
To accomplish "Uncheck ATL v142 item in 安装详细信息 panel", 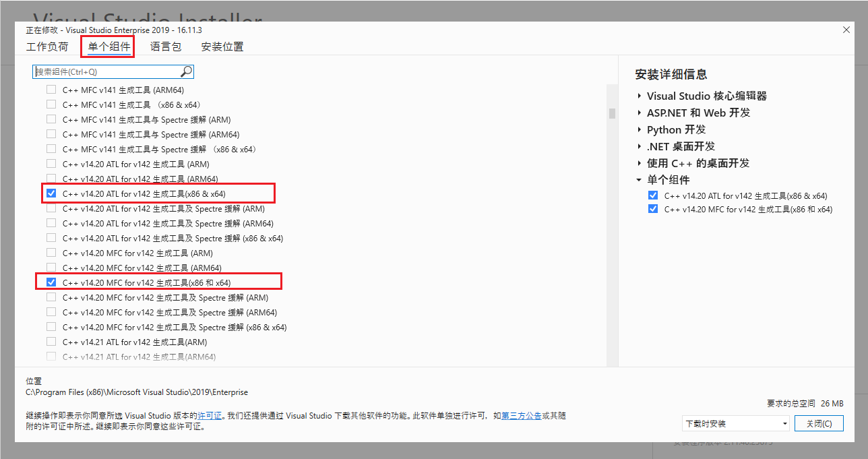I will point(652,195).
